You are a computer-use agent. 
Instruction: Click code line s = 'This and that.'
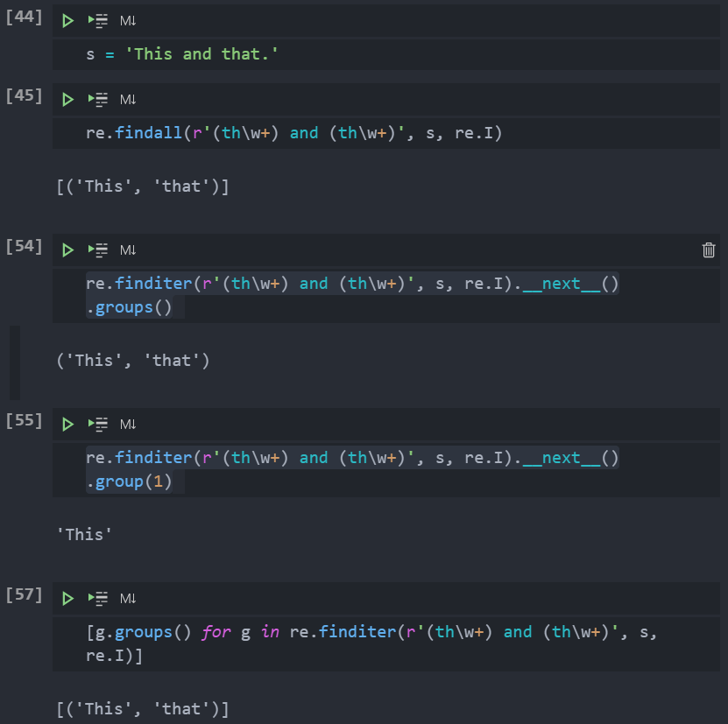tap(182, 54)
